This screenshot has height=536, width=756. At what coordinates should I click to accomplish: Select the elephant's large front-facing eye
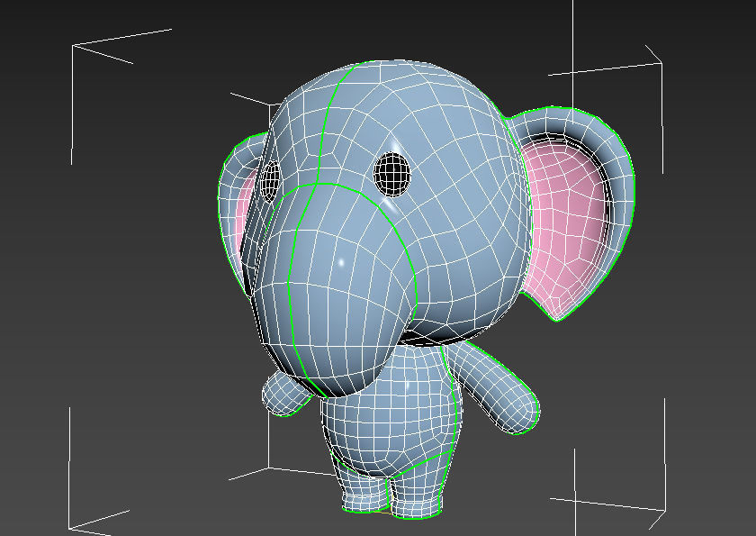(392, 175)
